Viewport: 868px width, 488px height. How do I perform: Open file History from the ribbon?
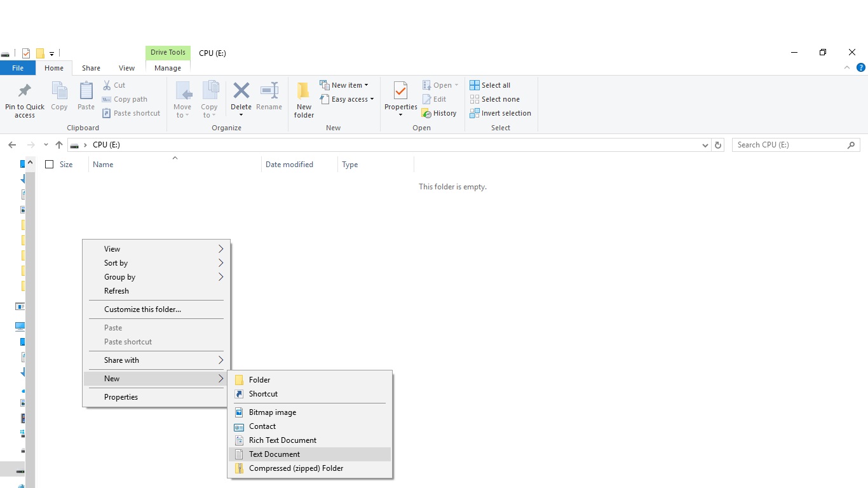[x=439, y=113]
